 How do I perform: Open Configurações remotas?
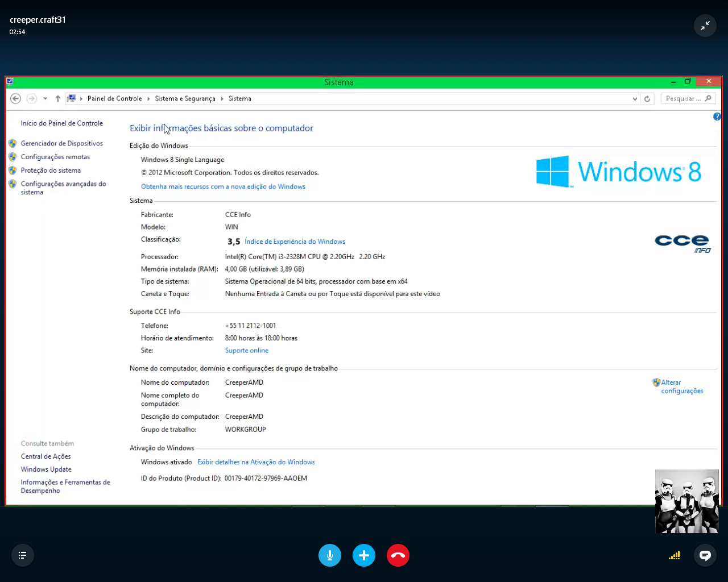(55, 157)
